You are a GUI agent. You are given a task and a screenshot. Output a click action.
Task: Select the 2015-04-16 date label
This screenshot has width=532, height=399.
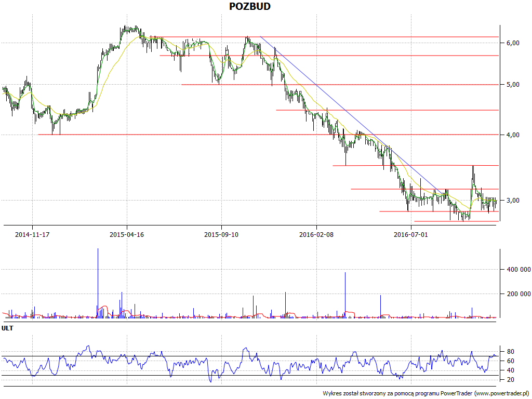[x=127, y=234]
